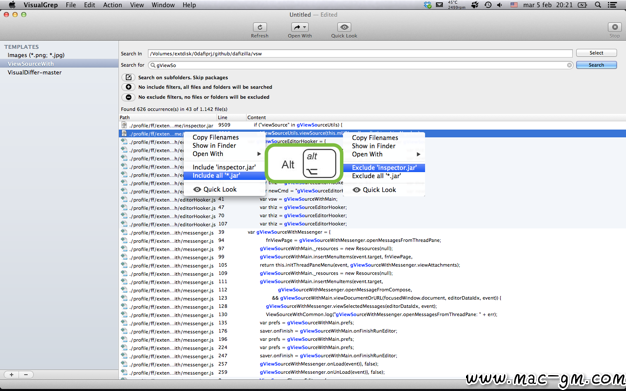Open the Time Machine clock menu bar icon
The height and width of the screenshot is (391, 626).
[x=488, y=5]
